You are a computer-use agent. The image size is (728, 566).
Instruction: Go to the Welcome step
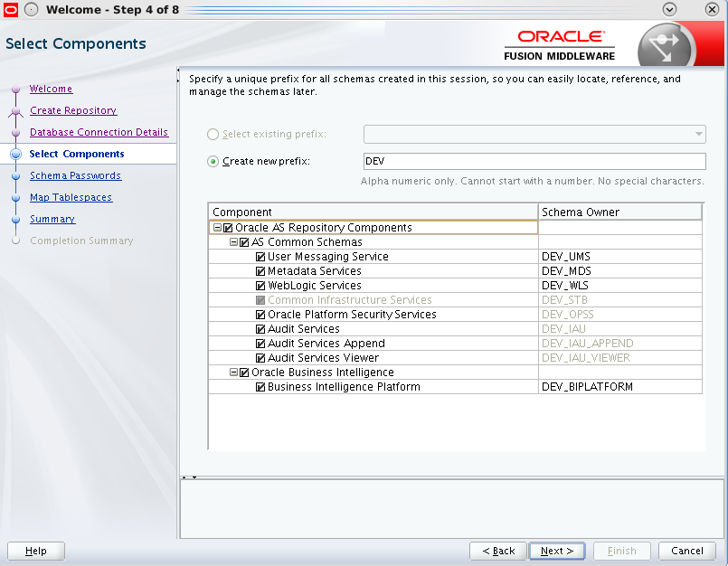(51, 89)
